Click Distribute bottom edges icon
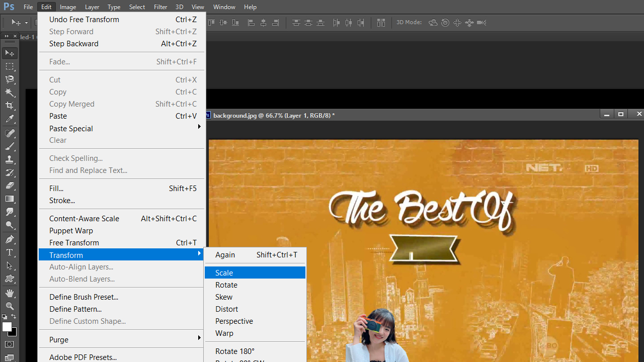The image size is (644, 362). [x=320, y=23]
